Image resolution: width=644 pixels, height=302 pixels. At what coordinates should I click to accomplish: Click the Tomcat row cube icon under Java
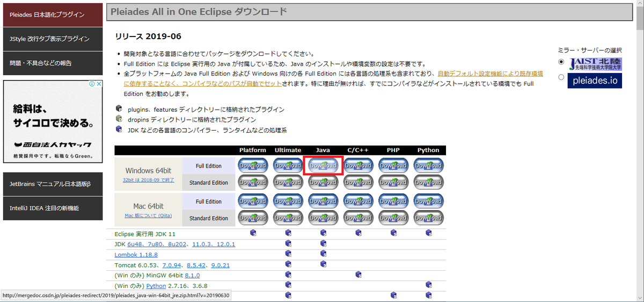click(324, 264)
